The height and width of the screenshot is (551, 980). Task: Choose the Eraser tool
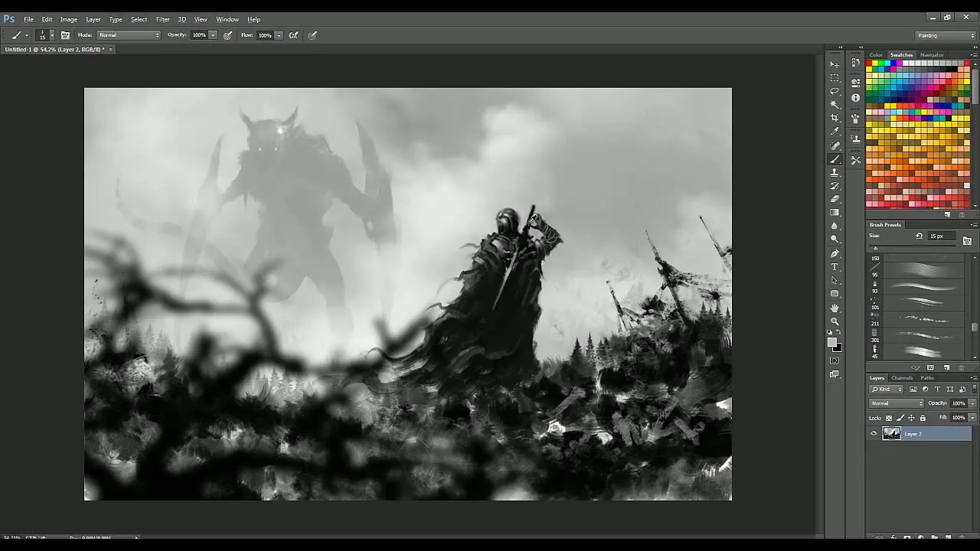(835, 199)
